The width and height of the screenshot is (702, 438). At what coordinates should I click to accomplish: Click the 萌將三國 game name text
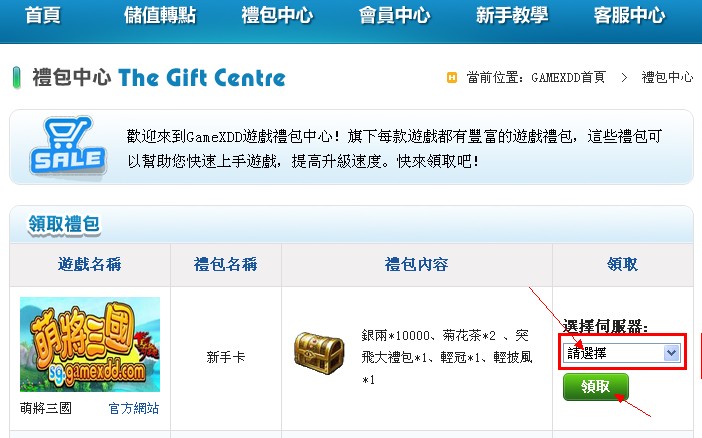point(46,408)
